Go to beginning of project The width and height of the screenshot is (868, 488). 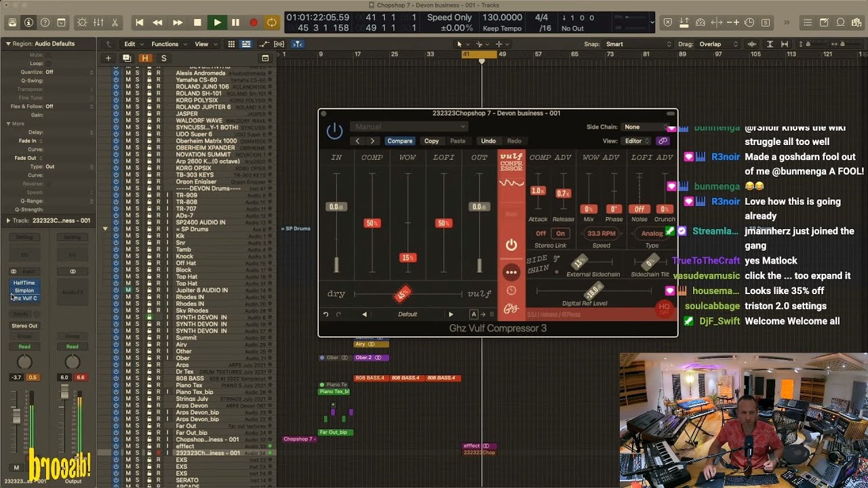coord(139,22)
